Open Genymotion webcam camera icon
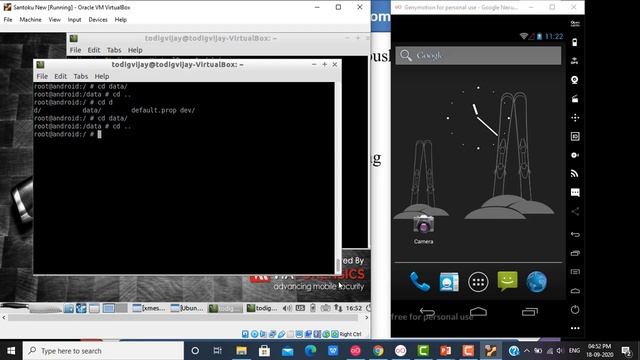The width and height of the screenshot is (640, 360). 575,80
